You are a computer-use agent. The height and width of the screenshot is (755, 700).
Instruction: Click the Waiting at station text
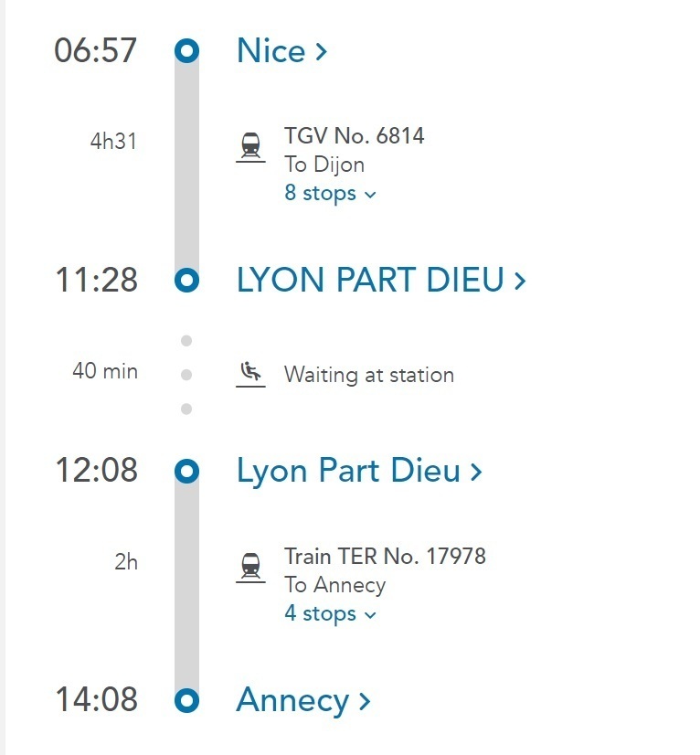coord(369,375)
